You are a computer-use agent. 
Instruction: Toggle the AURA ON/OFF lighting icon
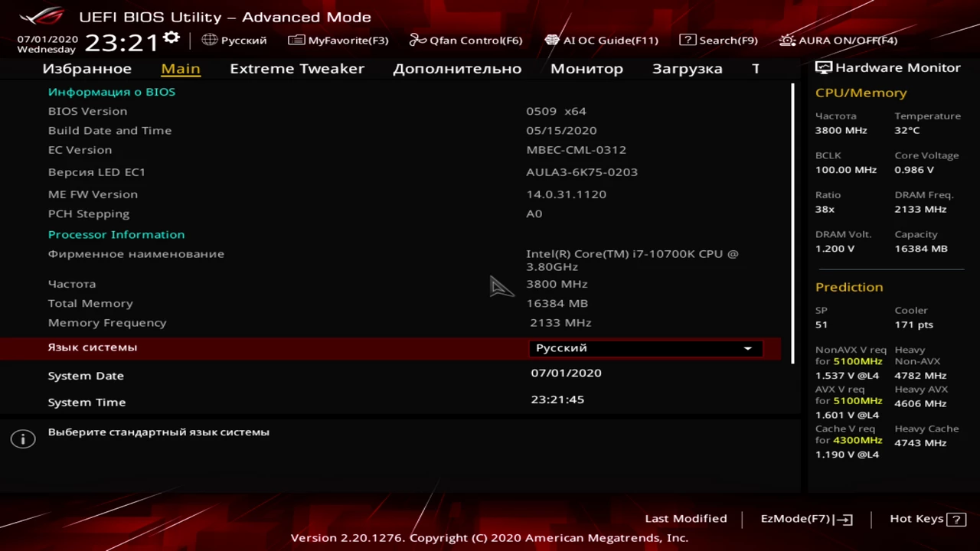787,40
